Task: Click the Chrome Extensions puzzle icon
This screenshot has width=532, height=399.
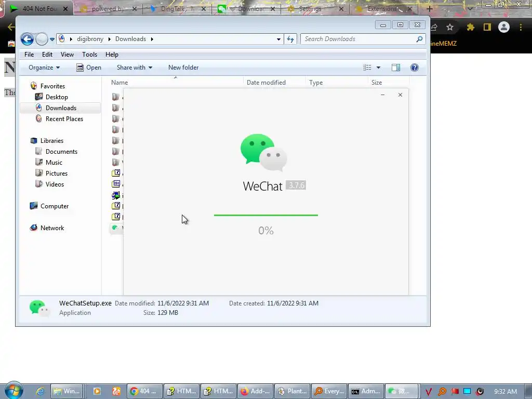Action: click(x=470, y=27)
